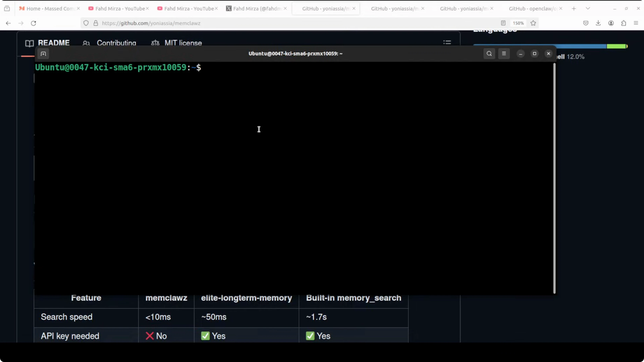The height and width of the screenshot is (362, 644).
Task: Open Firefox account profile icon
Action: click(611, 23)
